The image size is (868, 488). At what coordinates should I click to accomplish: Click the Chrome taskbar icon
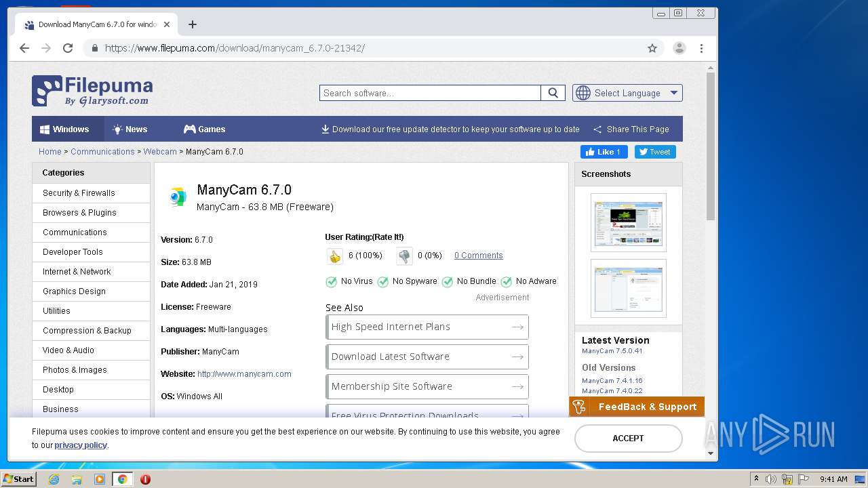pyautogui.click(x=122, y=479)
